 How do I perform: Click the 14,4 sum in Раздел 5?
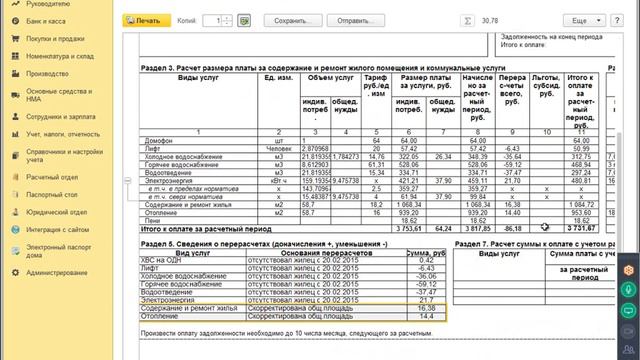point(427,316)
